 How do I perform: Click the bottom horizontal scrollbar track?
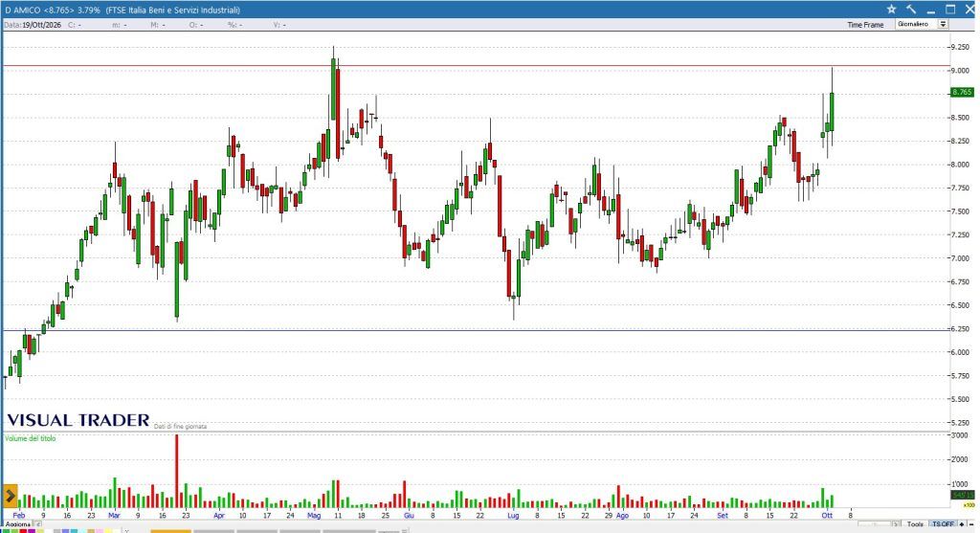point(874,524)
